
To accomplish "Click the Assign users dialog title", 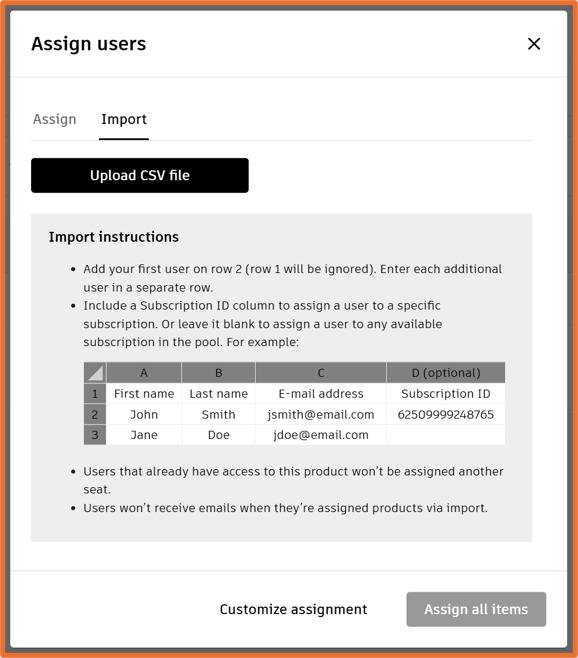I will (x=89, y=44).
